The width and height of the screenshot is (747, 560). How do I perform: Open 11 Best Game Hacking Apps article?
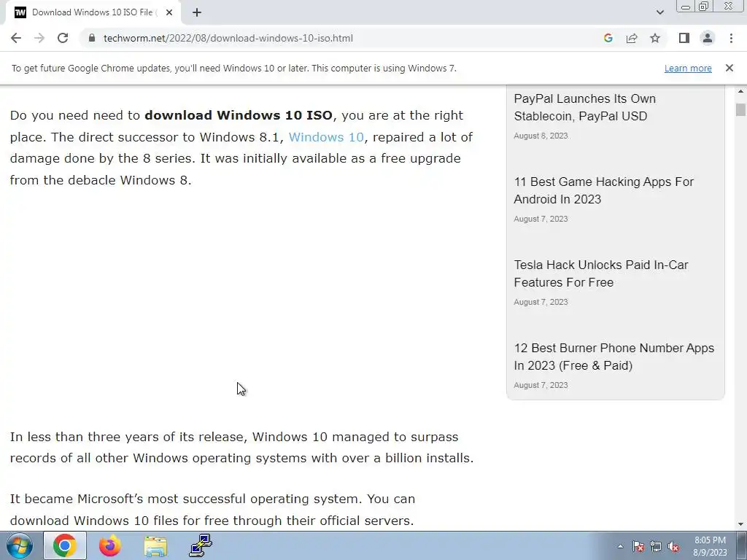click(x=603, y=190)
